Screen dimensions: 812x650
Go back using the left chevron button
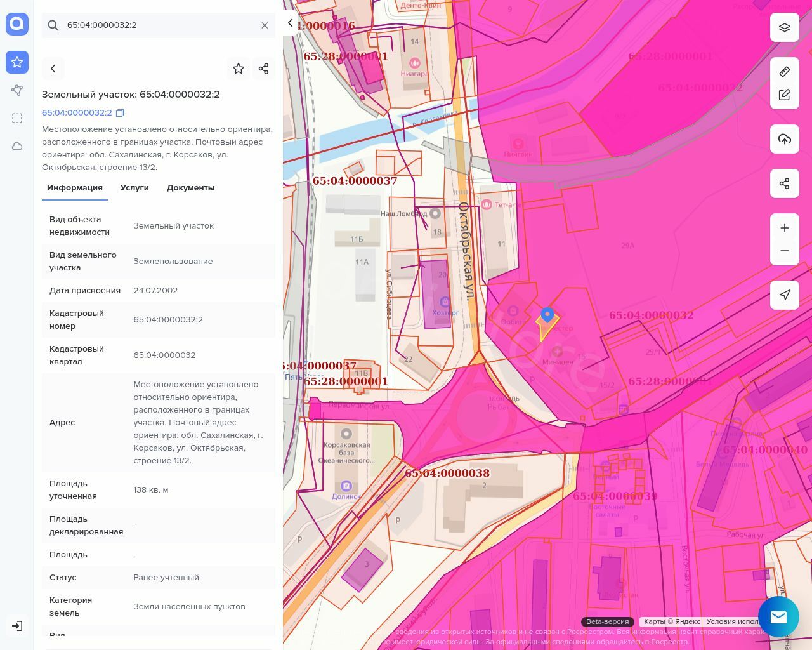pos(53,69)
